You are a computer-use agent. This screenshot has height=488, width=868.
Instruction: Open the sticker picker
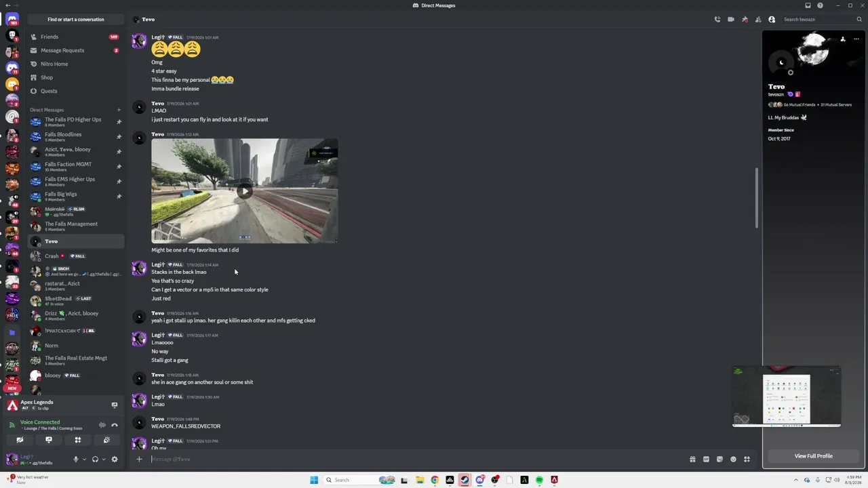tap(719, 460)
